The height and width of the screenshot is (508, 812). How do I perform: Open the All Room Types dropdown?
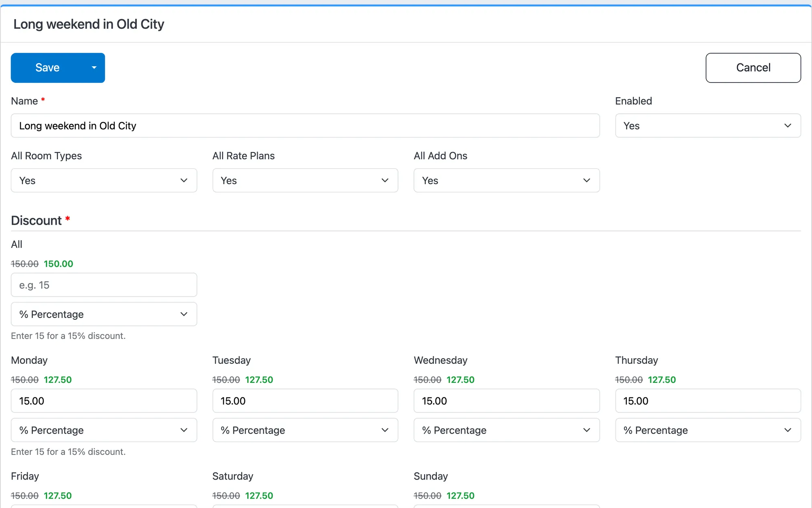coord(104,180)
